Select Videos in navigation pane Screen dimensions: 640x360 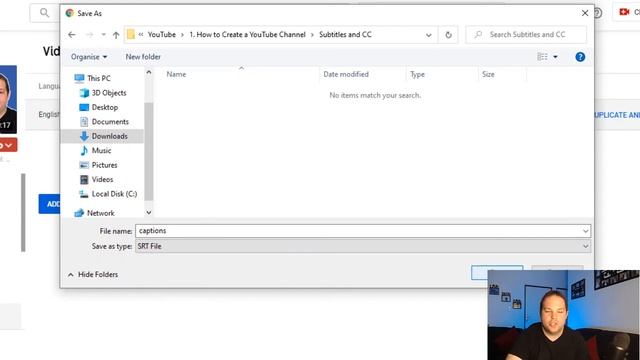(102, 179)
